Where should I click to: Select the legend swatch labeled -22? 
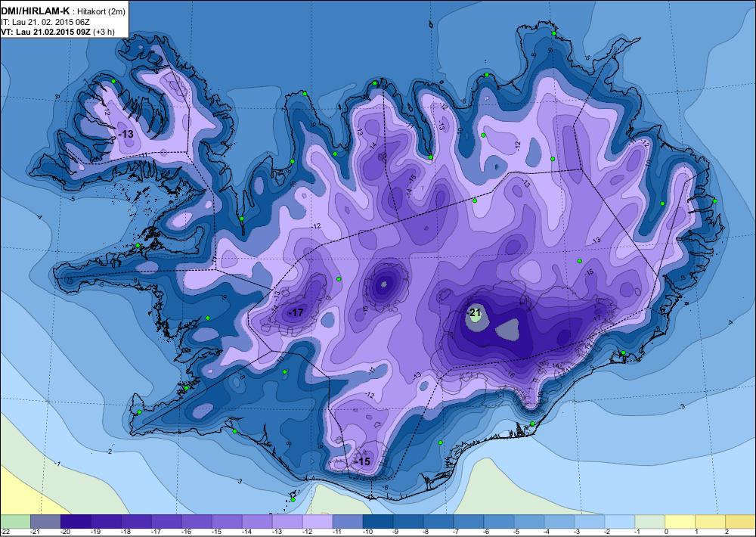pos(15,521)
